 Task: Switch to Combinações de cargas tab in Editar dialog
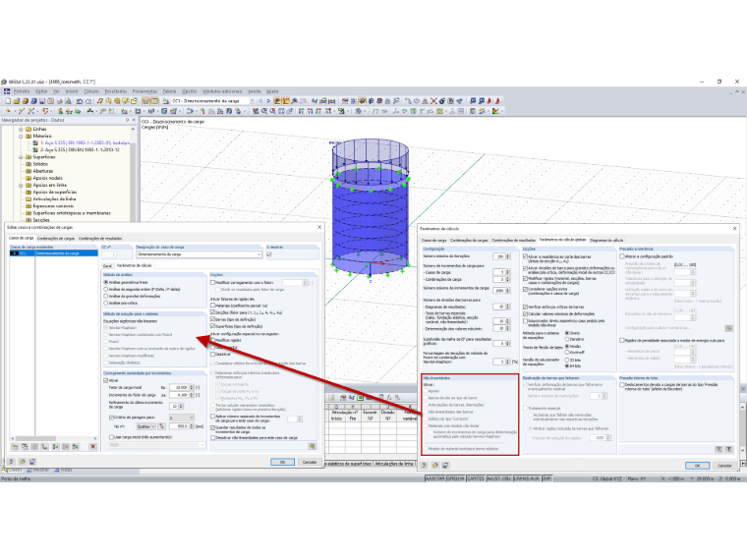coord(56,238)
